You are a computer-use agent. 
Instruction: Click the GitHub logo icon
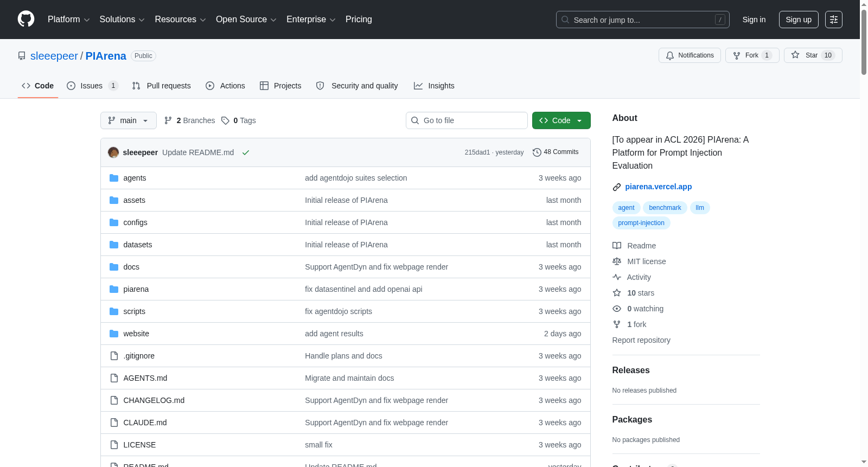pyautogui.click(x=26, y=19)
